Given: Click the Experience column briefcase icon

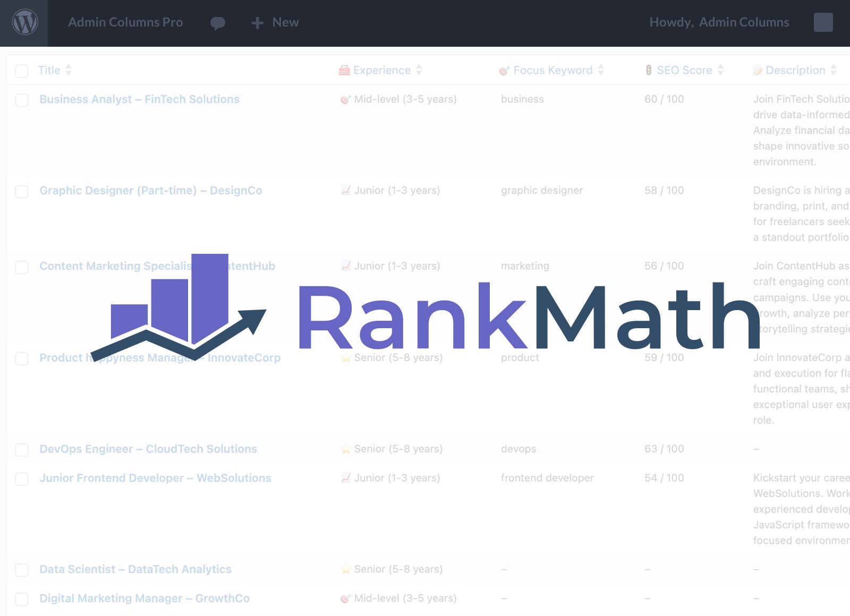Looking at the screenshot, I should tap(344, 71).
